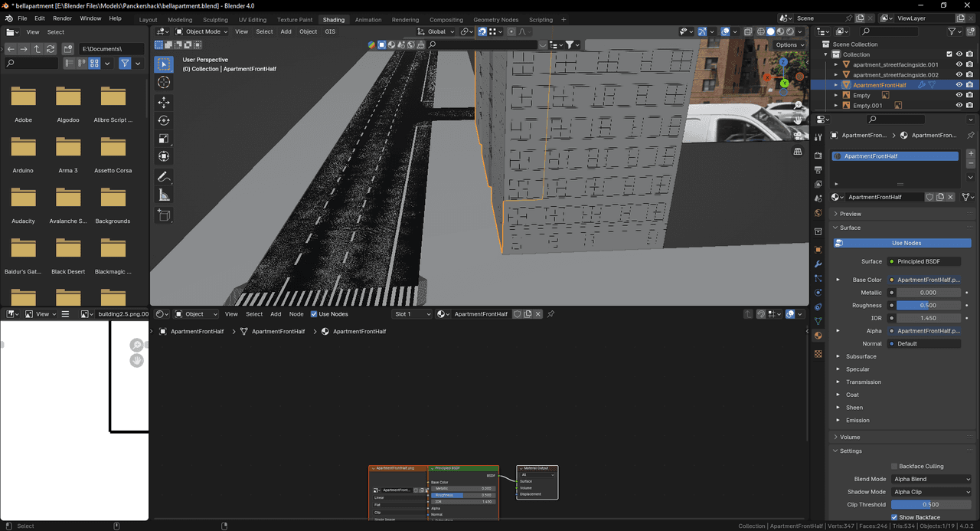Click the Transform tool icon
This screenshot has height=531, width=980.
point(164,156)
